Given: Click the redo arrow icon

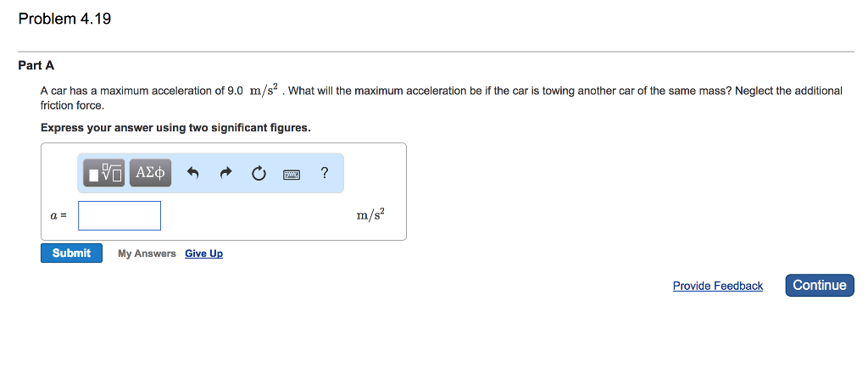Looking at the screenshot, I should (x=225, y=174).
